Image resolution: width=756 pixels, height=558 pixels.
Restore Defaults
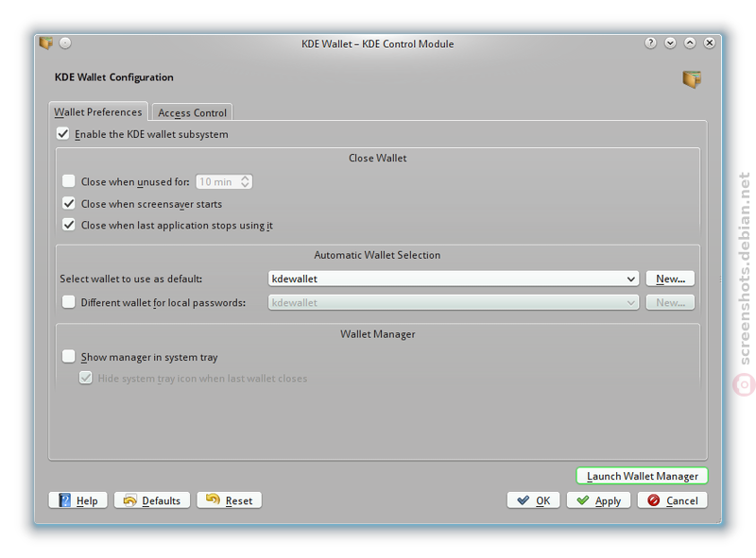(x=152, y=500)
